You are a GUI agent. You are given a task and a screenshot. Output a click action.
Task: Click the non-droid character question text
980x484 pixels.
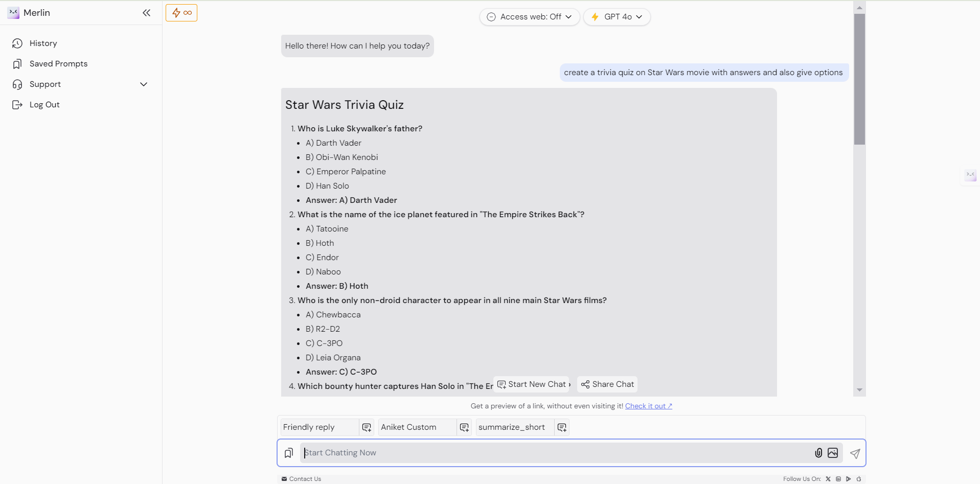[452, 301]
